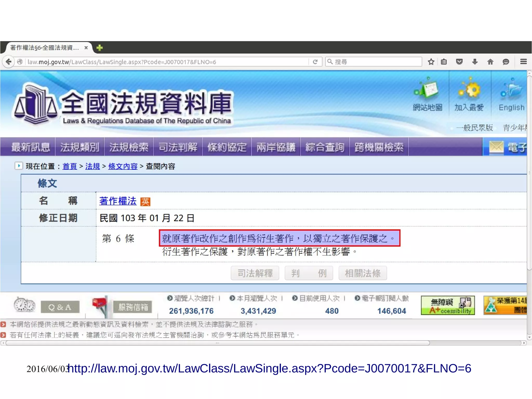Select the 綜合查詢 navigation menu
Viewport: 532px width, 399px height.
coord(325,147)
